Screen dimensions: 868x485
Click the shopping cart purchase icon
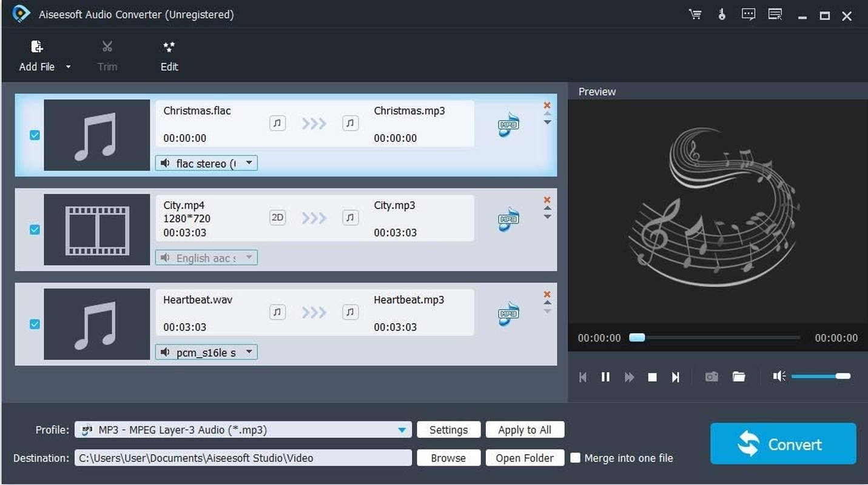695,14
